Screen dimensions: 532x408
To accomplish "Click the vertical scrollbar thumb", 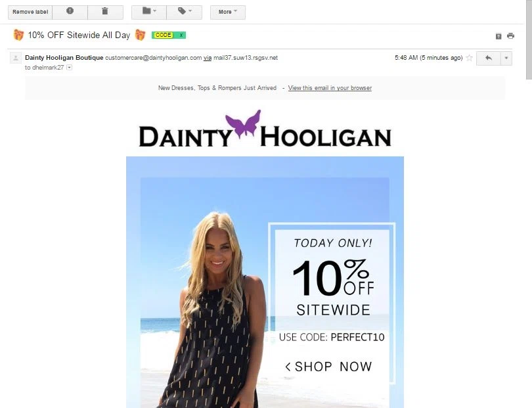I will click(529, 39).
